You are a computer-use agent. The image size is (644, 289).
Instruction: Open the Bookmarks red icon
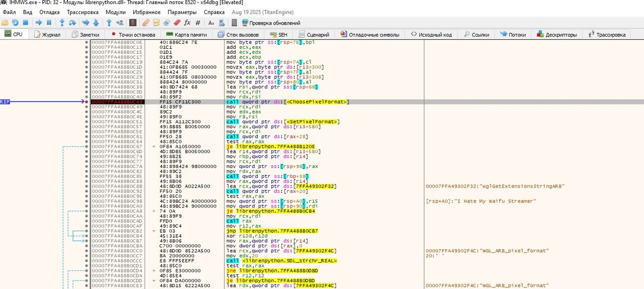coord(177,23)
